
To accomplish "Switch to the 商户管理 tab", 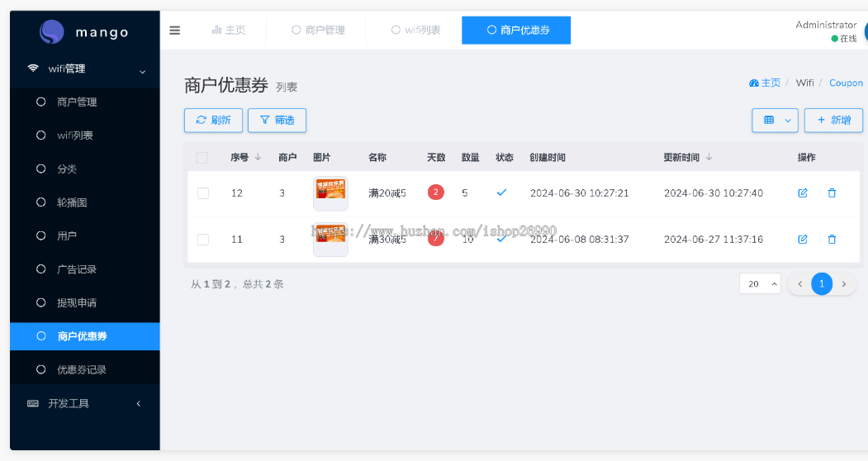I will pos(318,30).
